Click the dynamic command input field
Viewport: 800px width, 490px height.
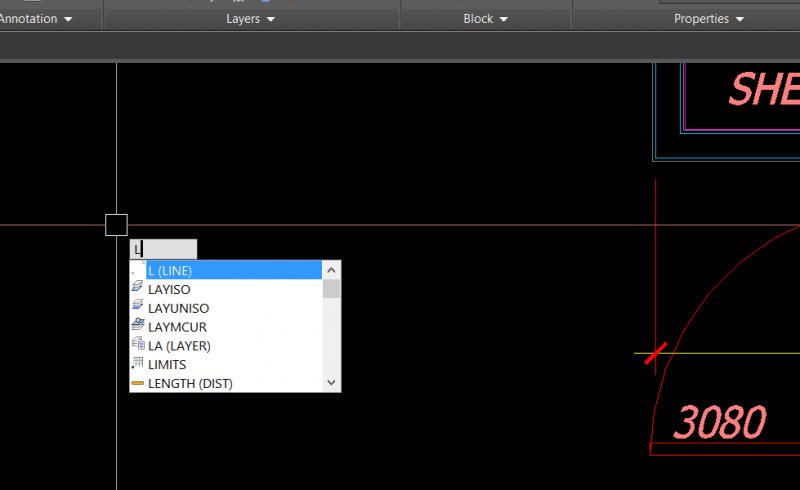point(163,249)
